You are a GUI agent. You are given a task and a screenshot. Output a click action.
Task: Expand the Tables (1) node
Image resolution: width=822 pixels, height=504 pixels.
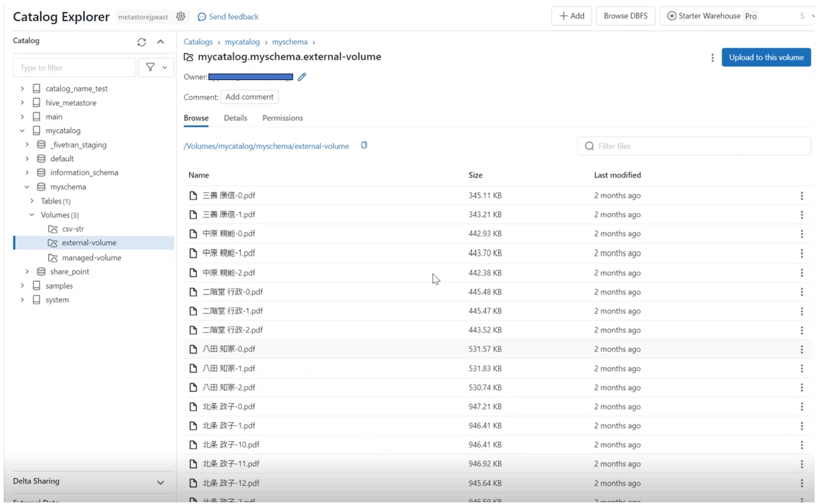(32, 201)
